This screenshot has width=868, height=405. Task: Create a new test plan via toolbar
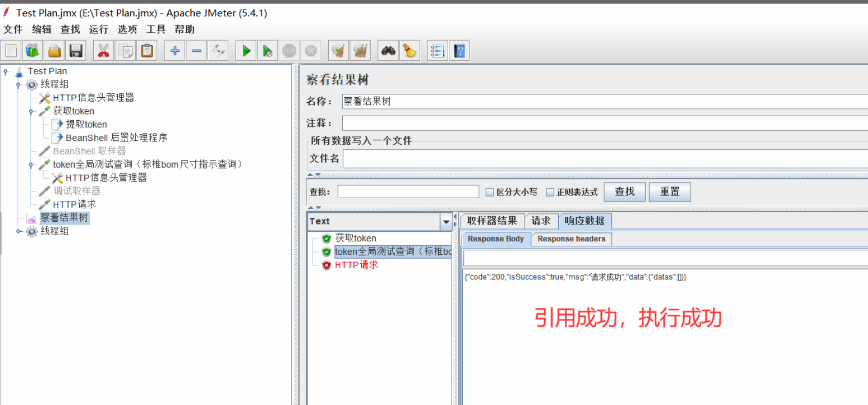point(11,51)
